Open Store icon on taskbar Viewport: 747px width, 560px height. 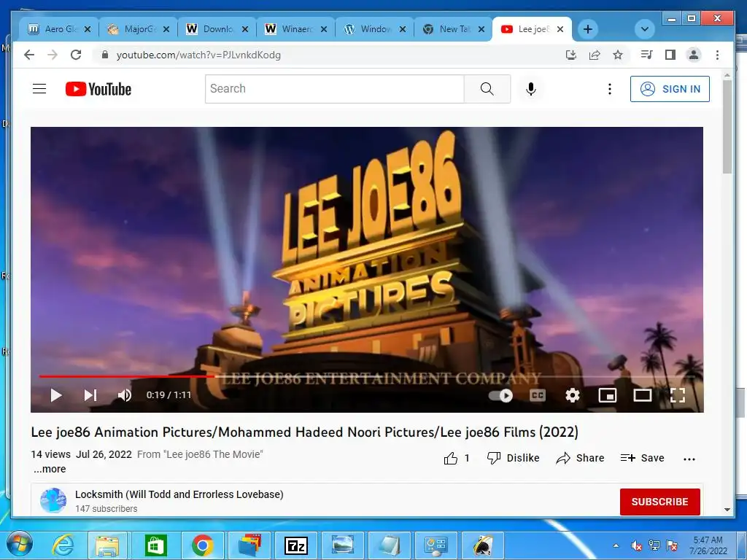tap(155, 545)
